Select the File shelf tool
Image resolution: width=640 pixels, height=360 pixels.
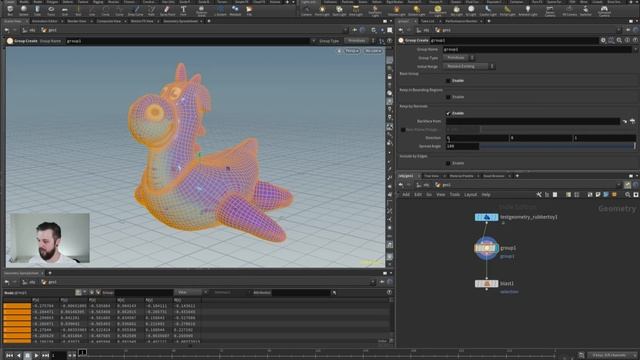pos(249,11)
